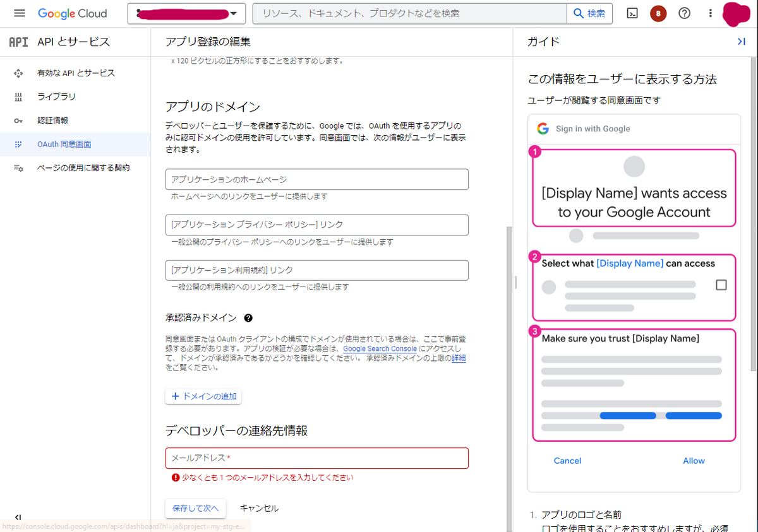Collapse the left navigation sidebar
758x532 pixels.
coord(18,517)
